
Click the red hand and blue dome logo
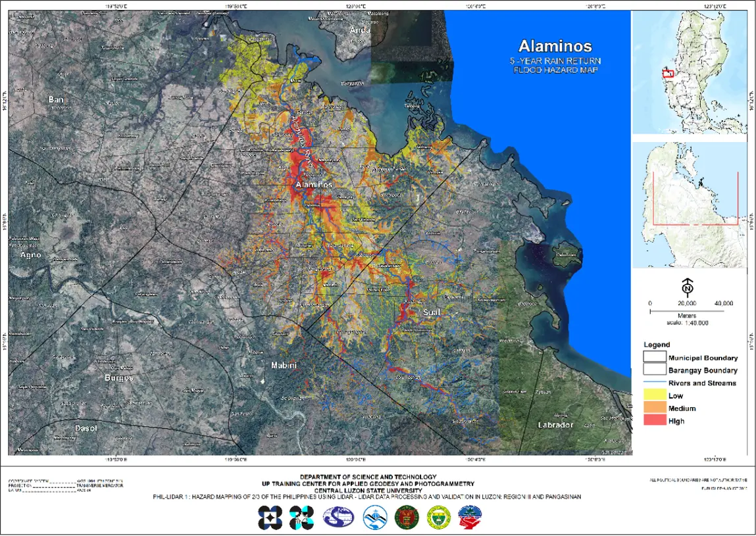click(470, 518)
